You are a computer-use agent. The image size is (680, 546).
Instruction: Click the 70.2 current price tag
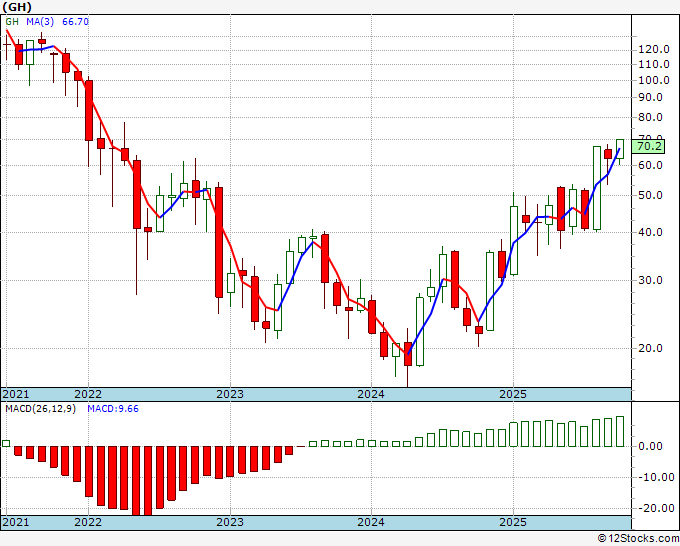[648, 146]
